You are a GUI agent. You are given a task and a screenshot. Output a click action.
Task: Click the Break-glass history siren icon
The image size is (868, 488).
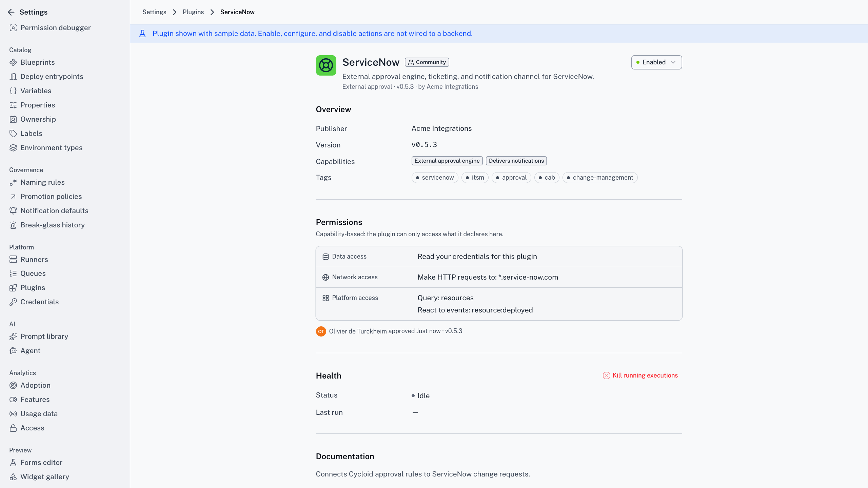point(13,225)
